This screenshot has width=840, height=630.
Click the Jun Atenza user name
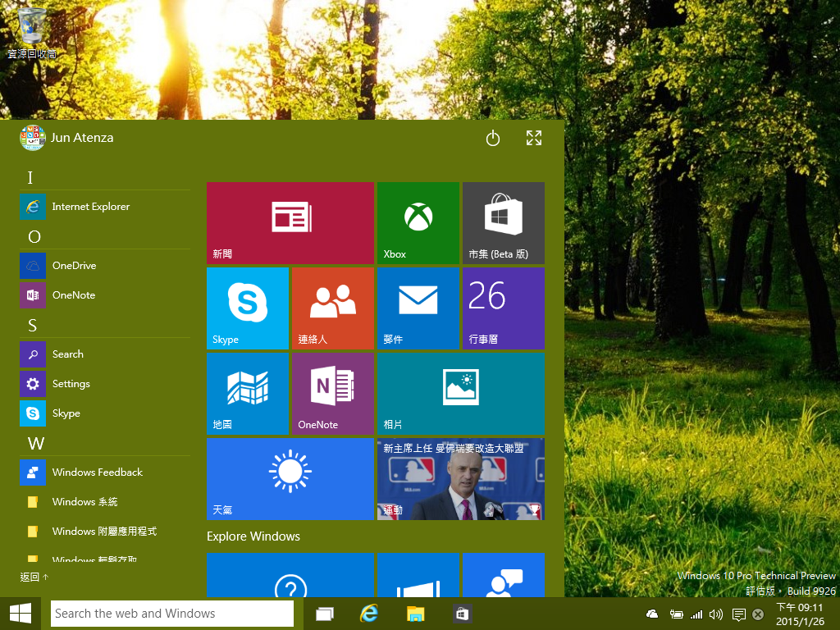coord(82,138)
